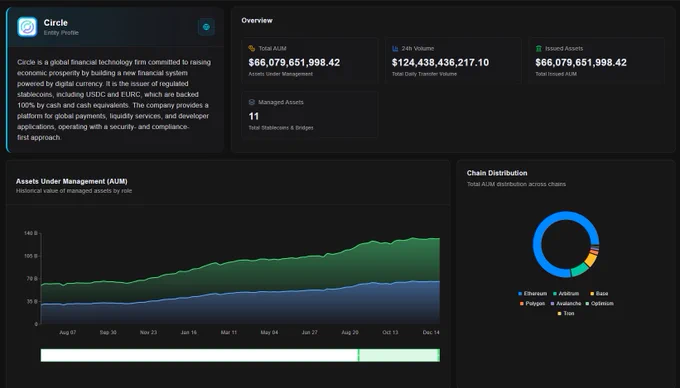Click the Overview heading
This screenshot has width=680, height=388.
coord(257,20)
